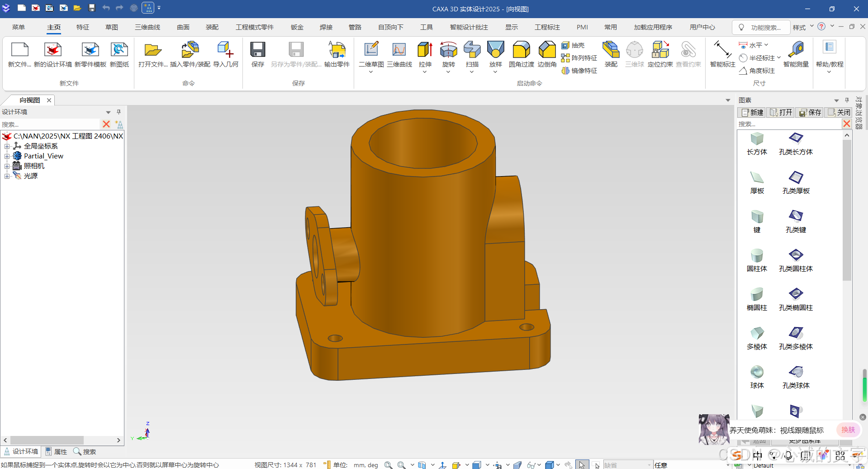868x469 pixels.
Task: Click the 保存 save disk icon
Action: tap(258, 50)
